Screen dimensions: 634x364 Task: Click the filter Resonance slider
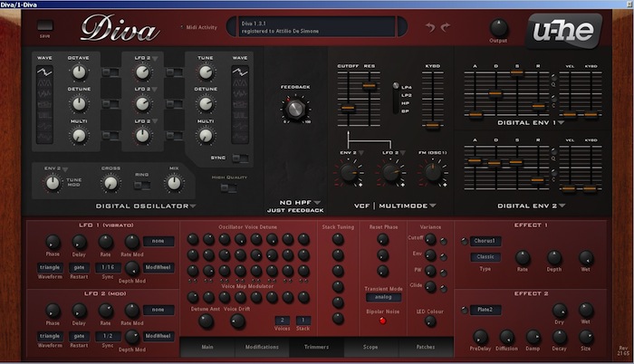tap(370, 86)
